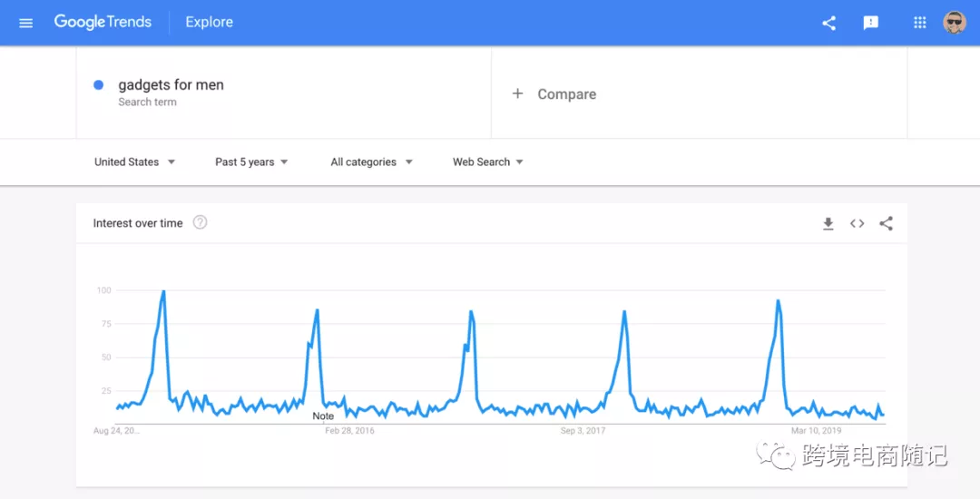The image size is (980, 499).
Task: Open the embed code icon
Action: 857,223
